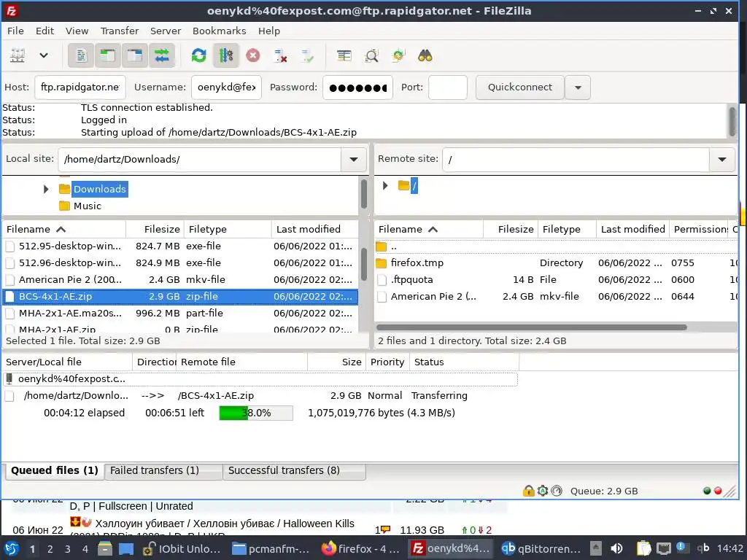
Task: Click the speed limits gauge icon
Action: [557, 491]
